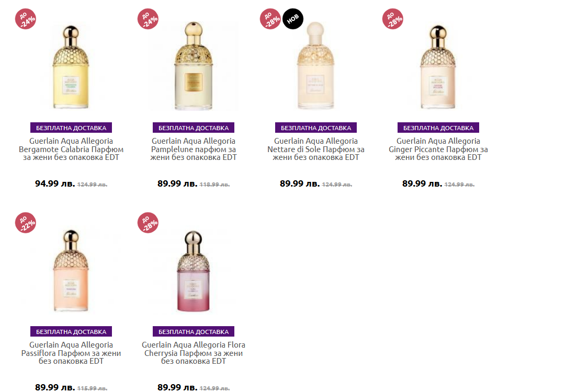Open Guerlain Aqua Allegoria Nettare di Sole link
Screen dimensions: 566x392
316,149
